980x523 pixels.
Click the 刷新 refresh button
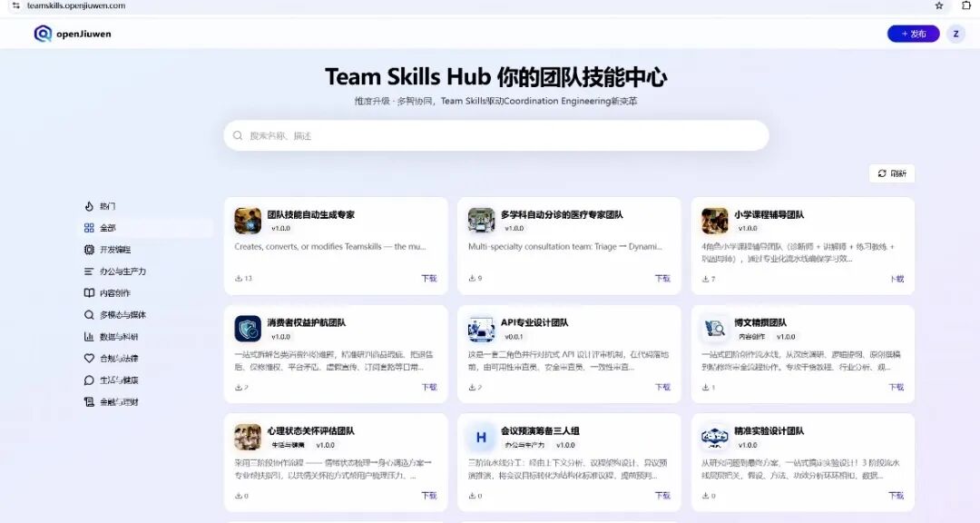pyautogui.click(x=891, y=173)
